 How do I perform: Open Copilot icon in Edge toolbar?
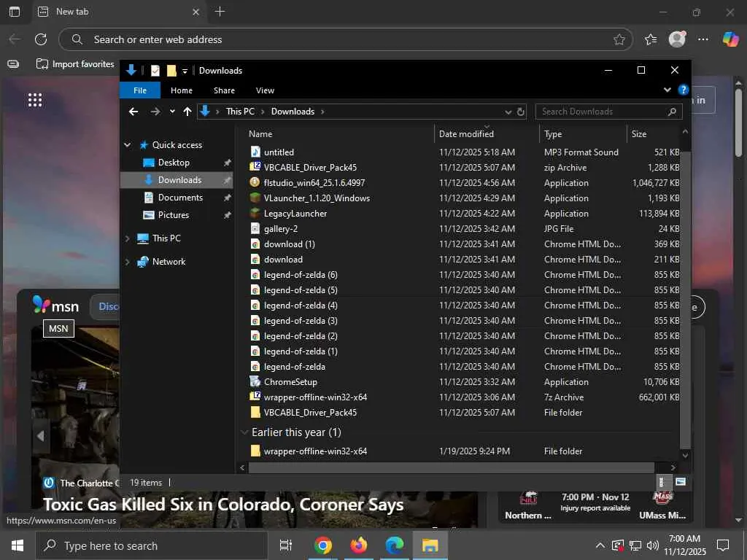pyautogui.click(x=730, y=39)
